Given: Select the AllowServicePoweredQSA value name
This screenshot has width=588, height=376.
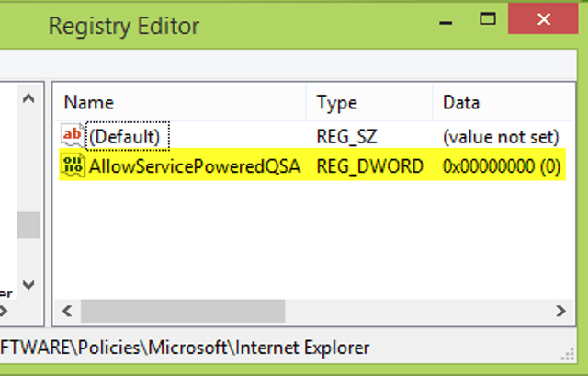Looking at the screenshot, I should (x=194, y=166).
